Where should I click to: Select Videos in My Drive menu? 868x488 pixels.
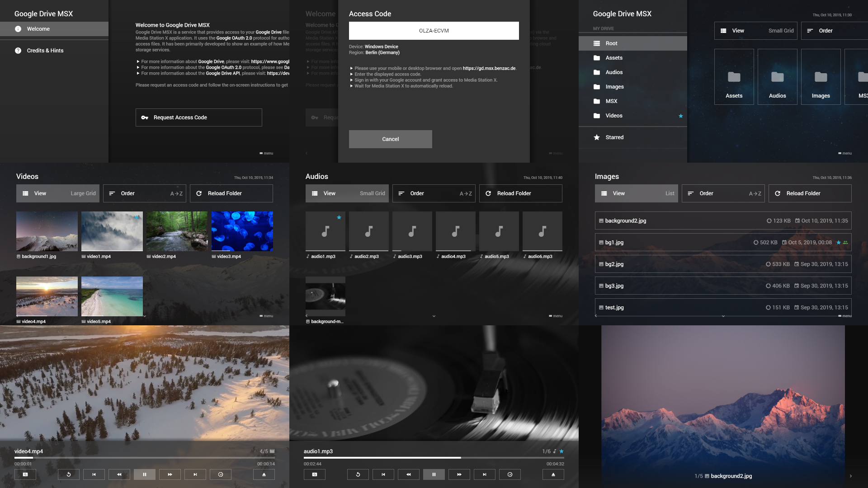633,116
